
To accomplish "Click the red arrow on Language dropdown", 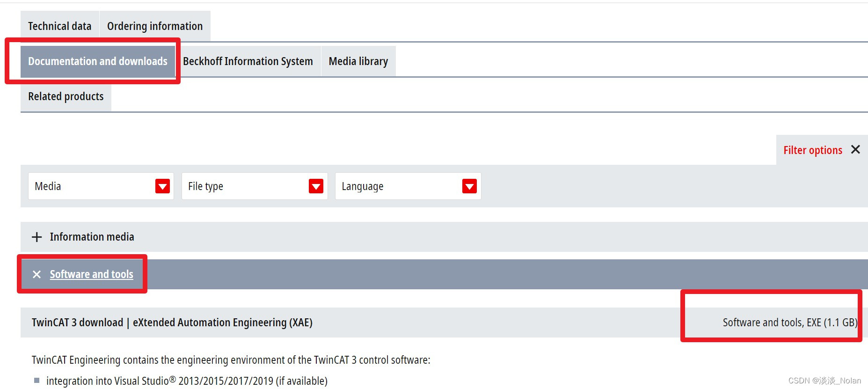I will point(469,186).
